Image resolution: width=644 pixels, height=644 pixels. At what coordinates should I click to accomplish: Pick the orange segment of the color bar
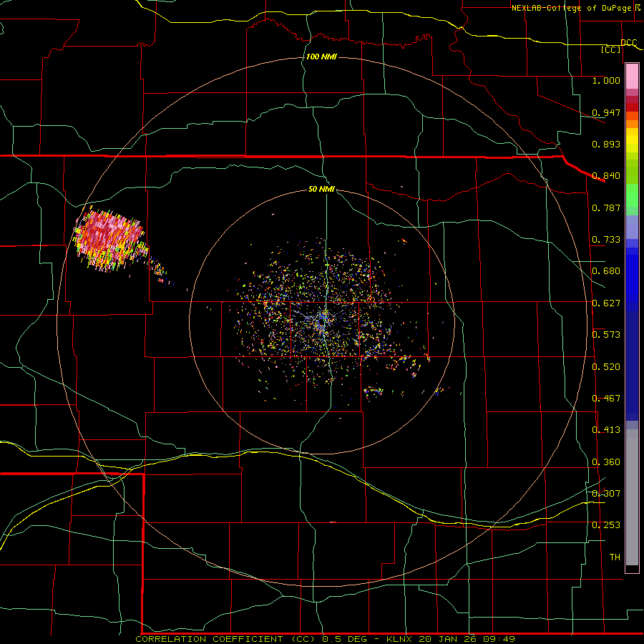click(x=632, y=120)
